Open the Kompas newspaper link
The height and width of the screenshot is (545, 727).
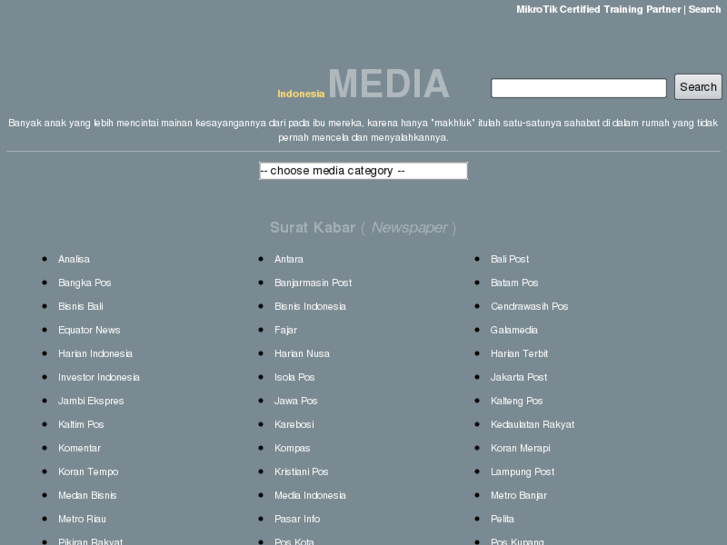pos(292,449)
